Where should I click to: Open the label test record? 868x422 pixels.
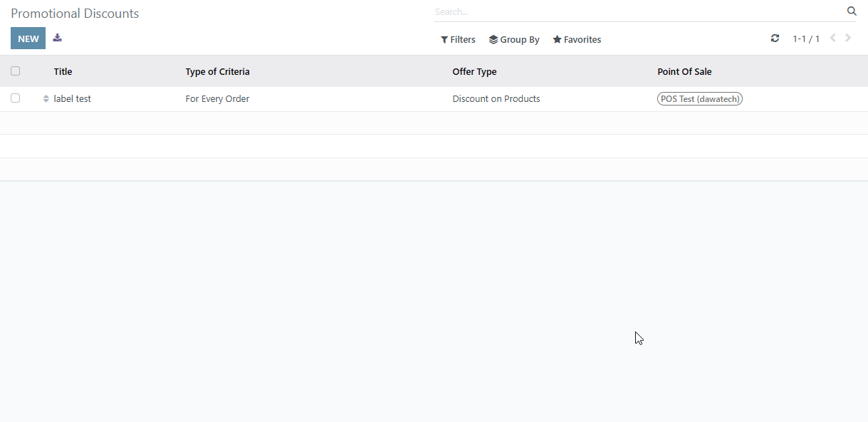click(x=73, y=99)
